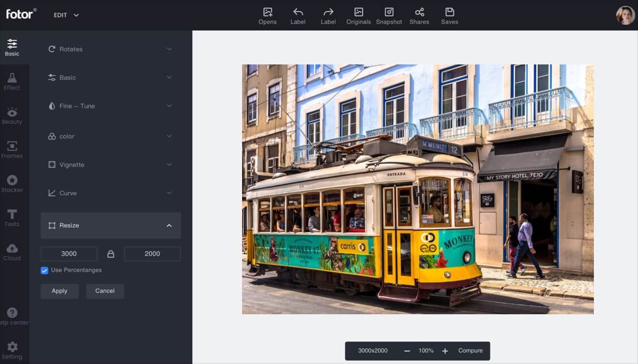Viewport: 638px width, 364px height.
Task: Select the Basic sidebar tab
Action: tap(12, 47)
